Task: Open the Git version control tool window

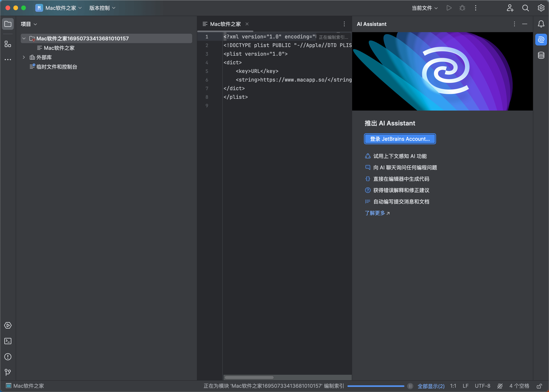Action: (8, 372)
